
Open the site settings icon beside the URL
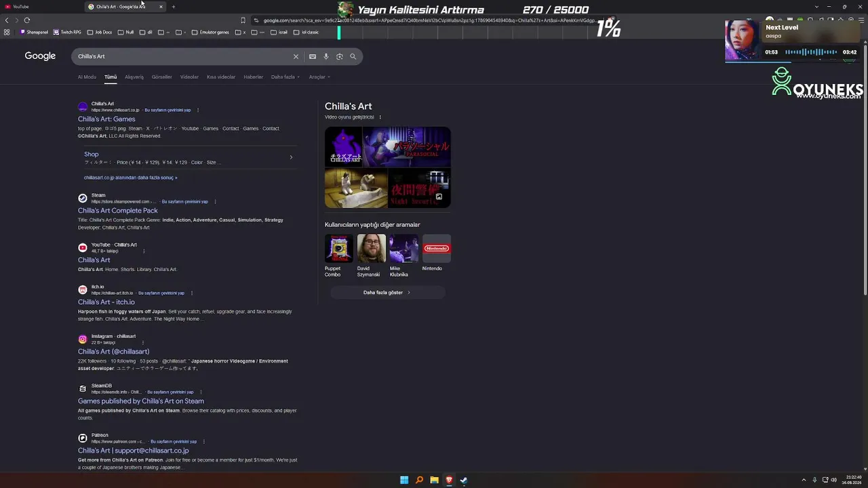(256, 20)
